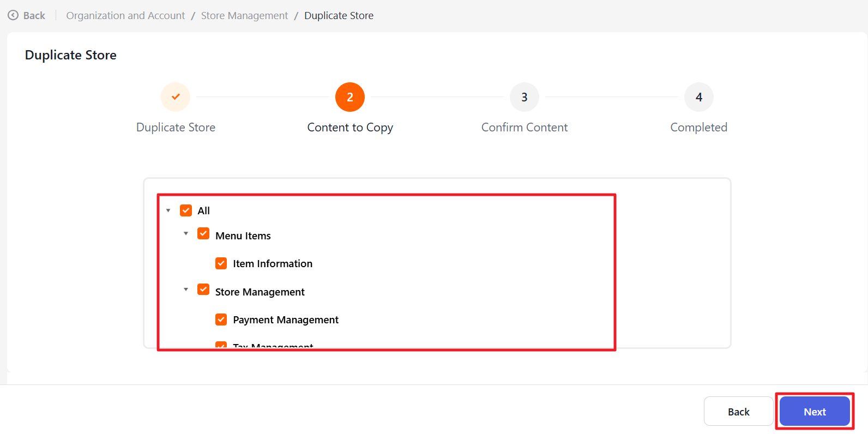Open Organization and Account breadcrumb
This screenshot has width=868, height=434.
pyautogui.click(x=125, y=16)
